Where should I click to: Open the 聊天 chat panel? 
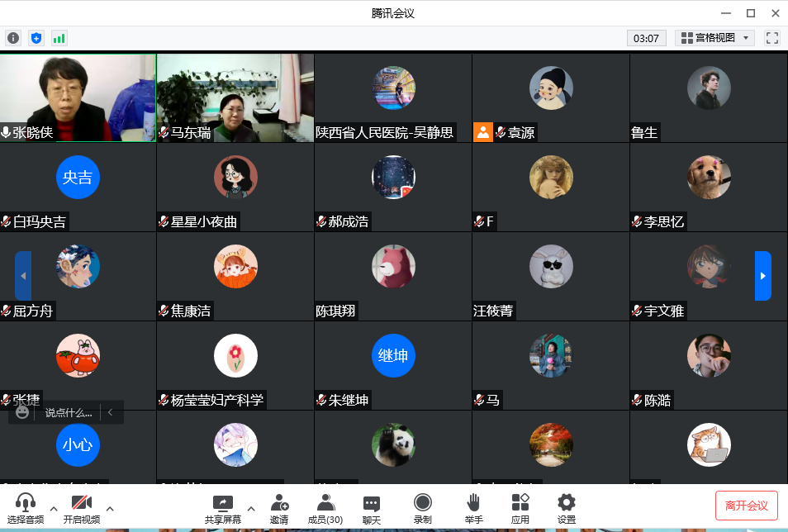[372, 508]
